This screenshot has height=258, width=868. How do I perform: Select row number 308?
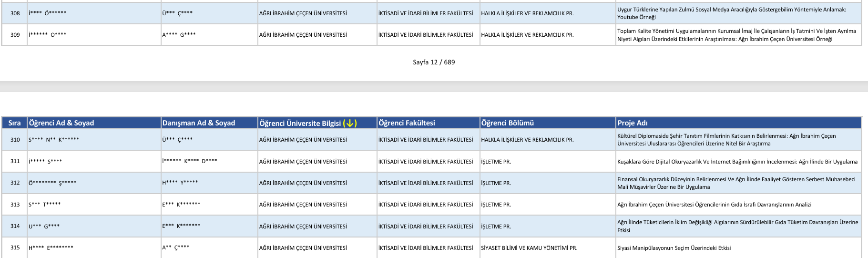coord(15,13)
